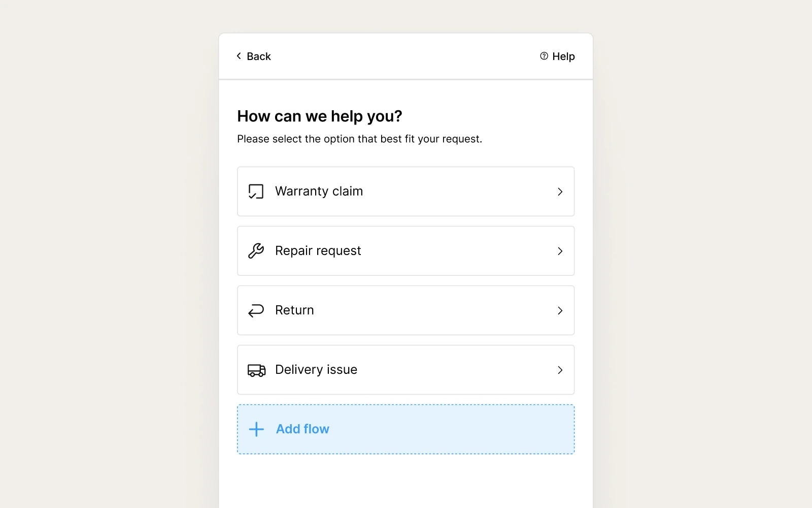Click the Add flow button text
The image size is (812, 508).
point(302,429)
